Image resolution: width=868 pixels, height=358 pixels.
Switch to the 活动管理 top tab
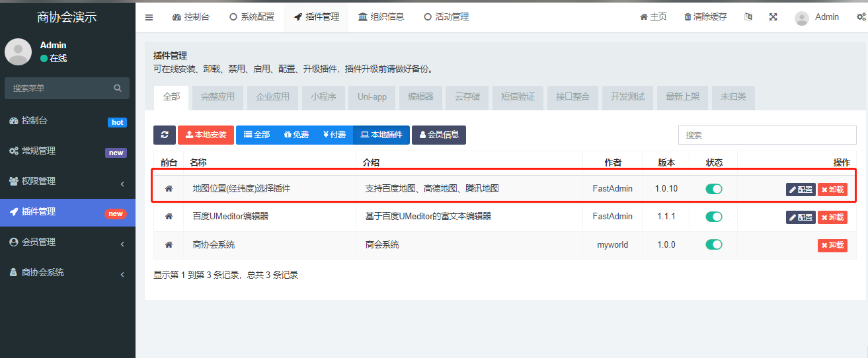[446, 17]
